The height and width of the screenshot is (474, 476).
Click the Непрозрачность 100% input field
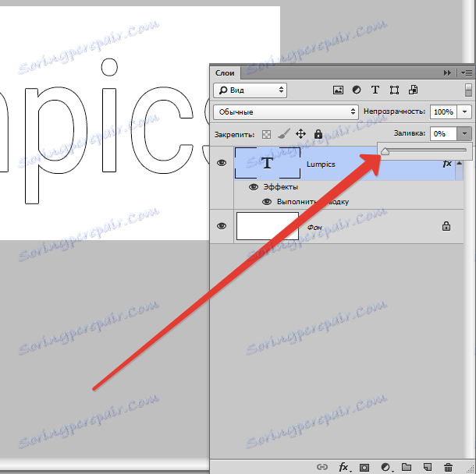444,112
